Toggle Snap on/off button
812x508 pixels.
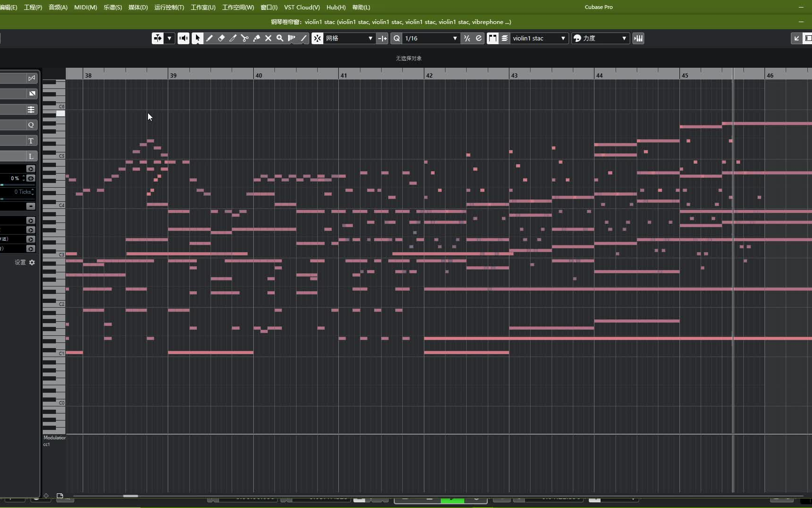tap(318, 38)
